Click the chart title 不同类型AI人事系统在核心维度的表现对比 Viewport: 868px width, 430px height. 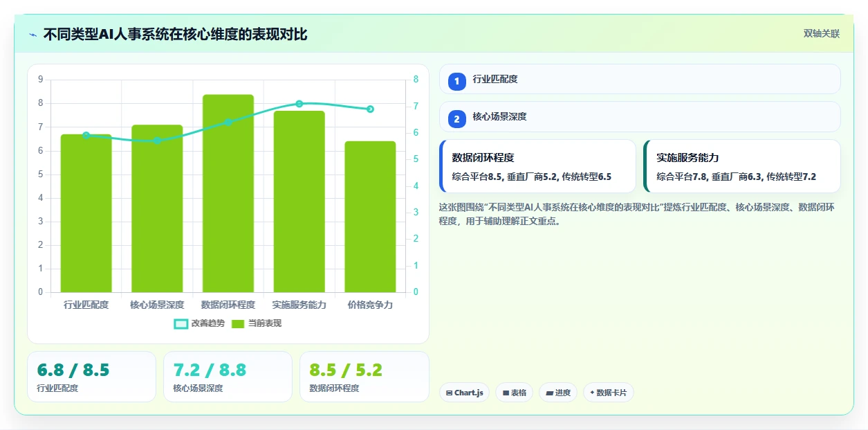click(x=175, y=35)
